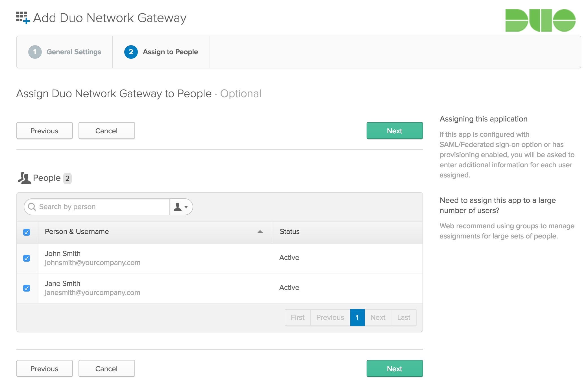Select page 1 in pagination
The height and width of the screenshot is (391, 588).
(x=357, y=318)
